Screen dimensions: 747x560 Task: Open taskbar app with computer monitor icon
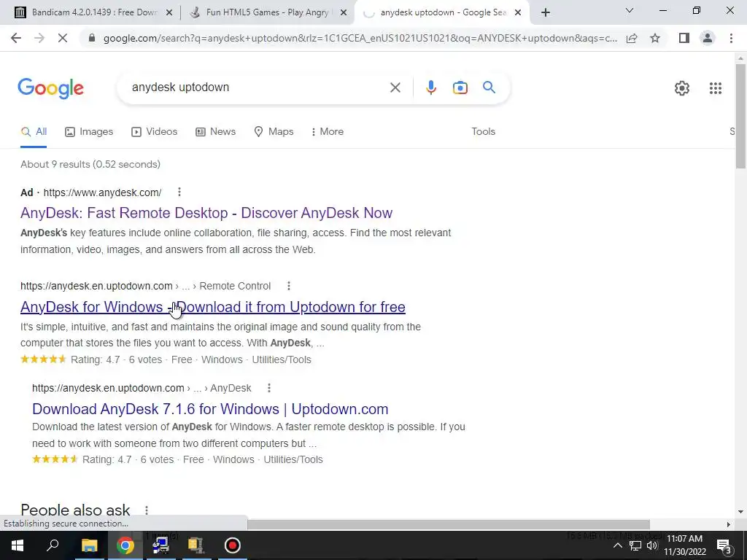pyautogui.click(x=160, y=545)
